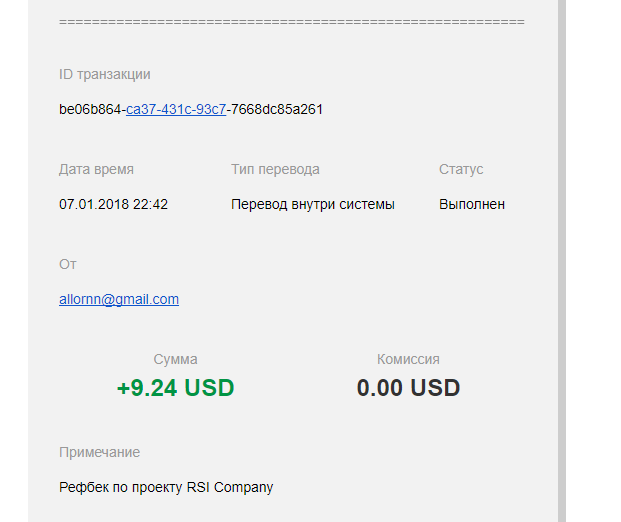Click the transaction ID suffix 7668dc85a261
Viewport: 621px width, 522px height.
(277, 109)
